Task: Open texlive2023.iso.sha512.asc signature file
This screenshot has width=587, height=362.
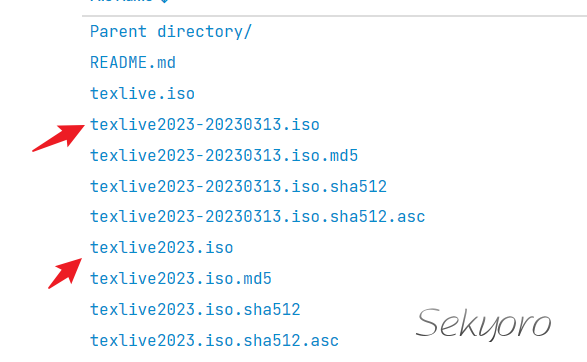Action: [214, 341]
